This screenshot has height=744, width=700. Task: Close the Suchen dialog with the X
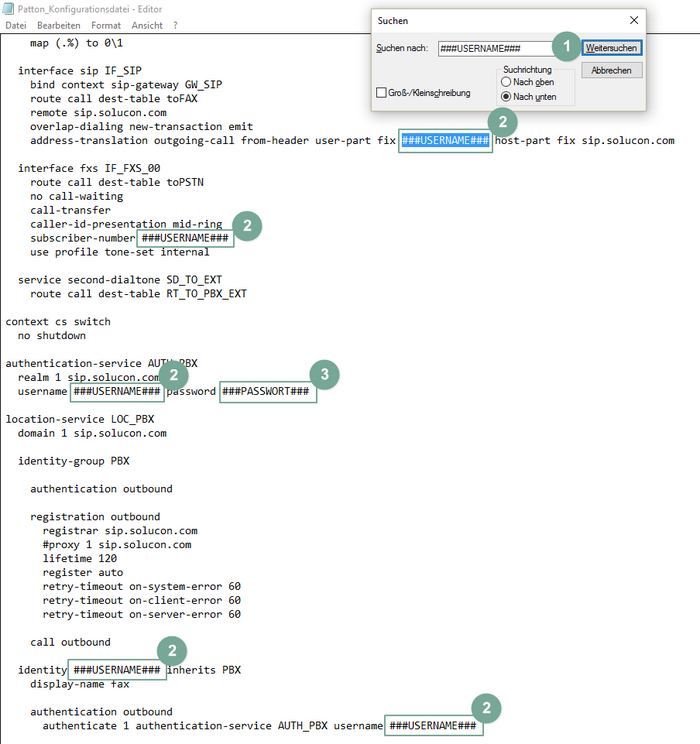[x=633, y=20]
